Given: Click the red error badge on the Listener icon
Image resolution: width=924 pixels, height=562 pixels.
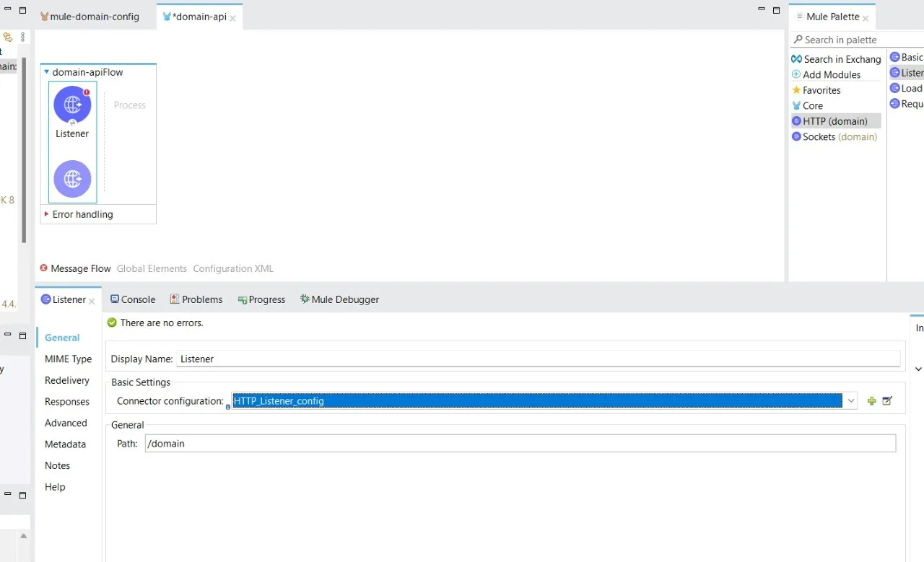Looking at the screenshot, I should (87, 92).
